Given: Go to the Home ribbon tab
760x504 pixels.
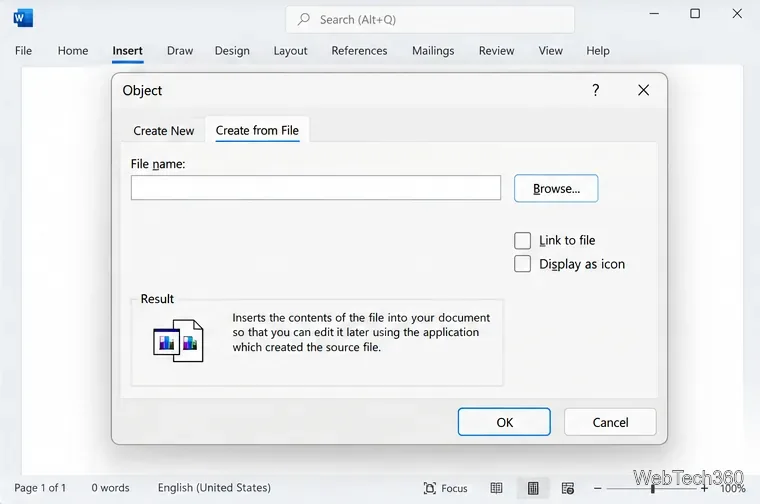Looking at the screenshot, I should click(73, 50).
